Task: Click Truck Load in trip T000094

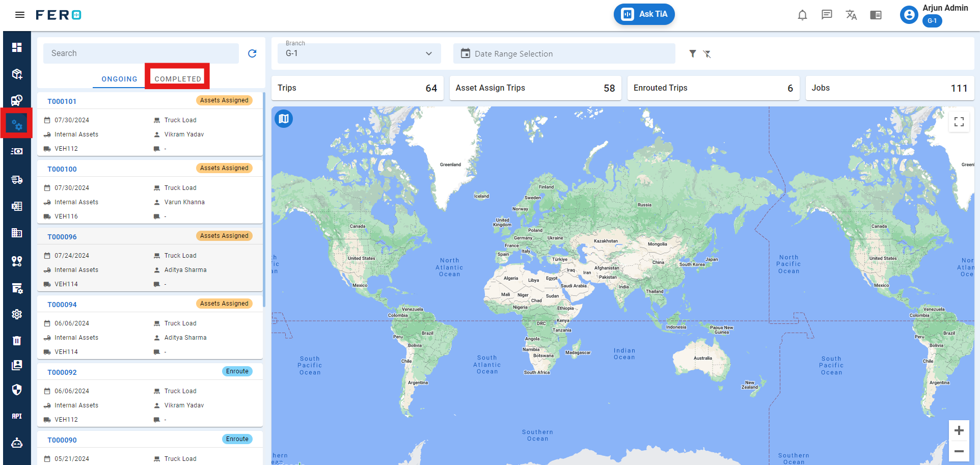Action: click(x=180, y=323)
